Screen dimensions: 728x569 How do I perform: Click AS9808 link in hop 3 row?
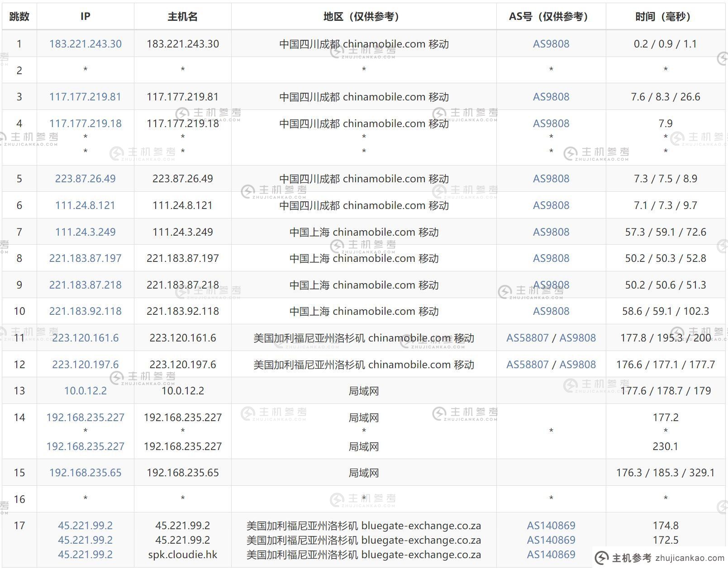click(551, 97)
